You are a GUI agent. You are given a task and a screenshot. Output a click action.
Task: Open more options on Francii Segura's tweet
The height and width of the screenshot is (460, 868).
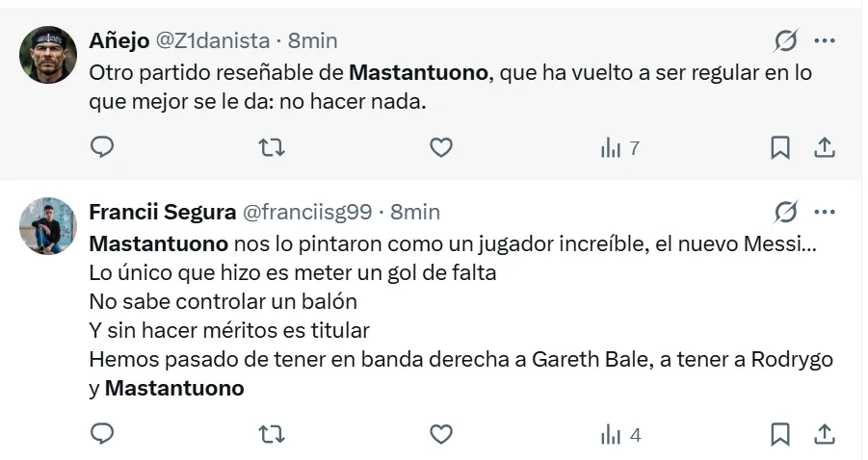click(825, 212)
